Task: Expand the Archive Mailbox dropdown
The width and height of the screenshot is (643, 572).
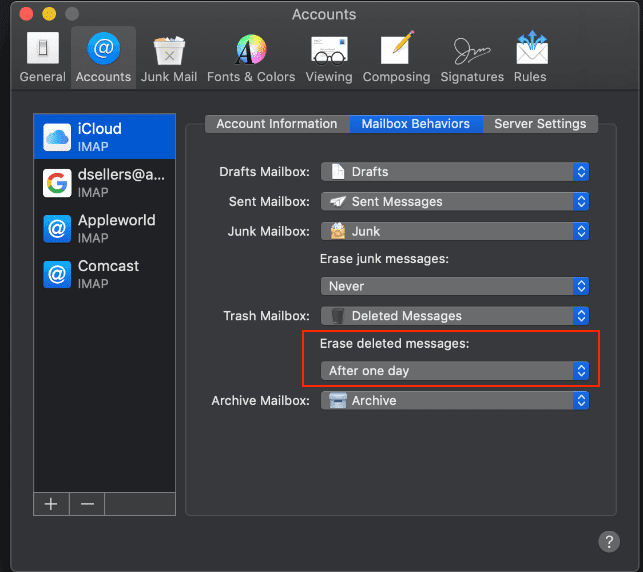Action: tap(455, 401)
